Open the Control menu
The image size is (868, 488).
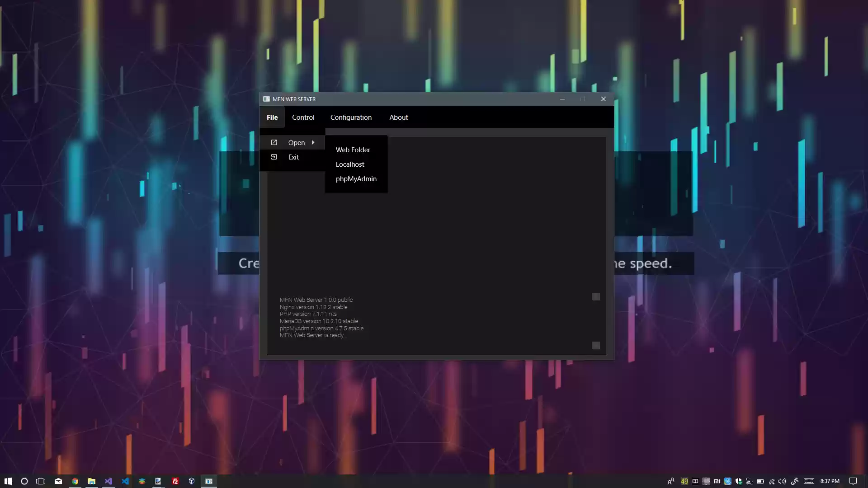[x=303, y=117]
